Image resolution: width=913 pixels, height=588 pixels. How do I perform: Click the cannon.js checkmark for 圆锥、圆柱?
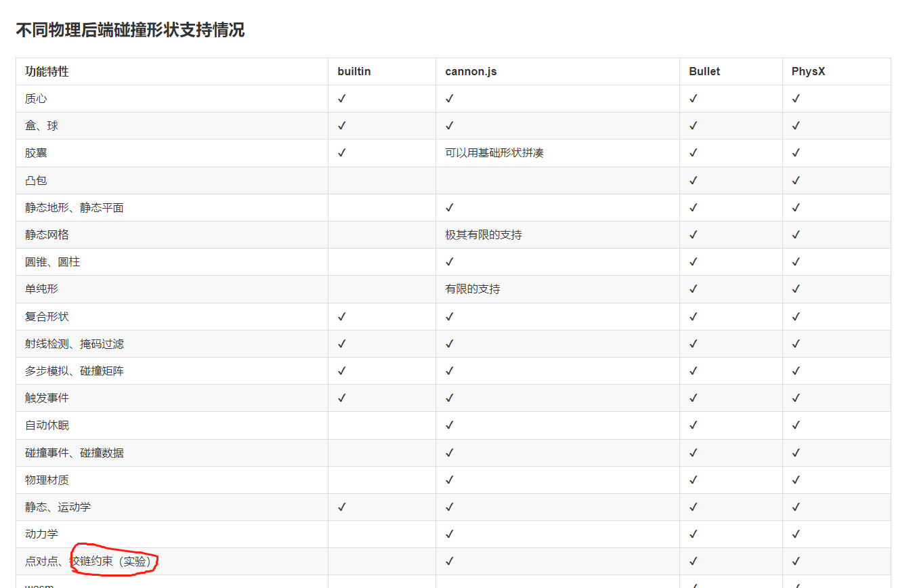point(450,262)
